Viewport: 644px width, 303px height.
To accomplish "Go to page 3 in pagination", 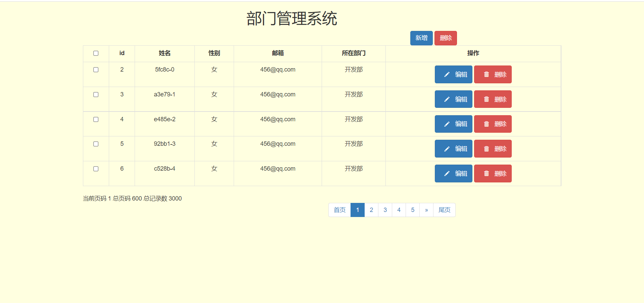I will point(385,210).
